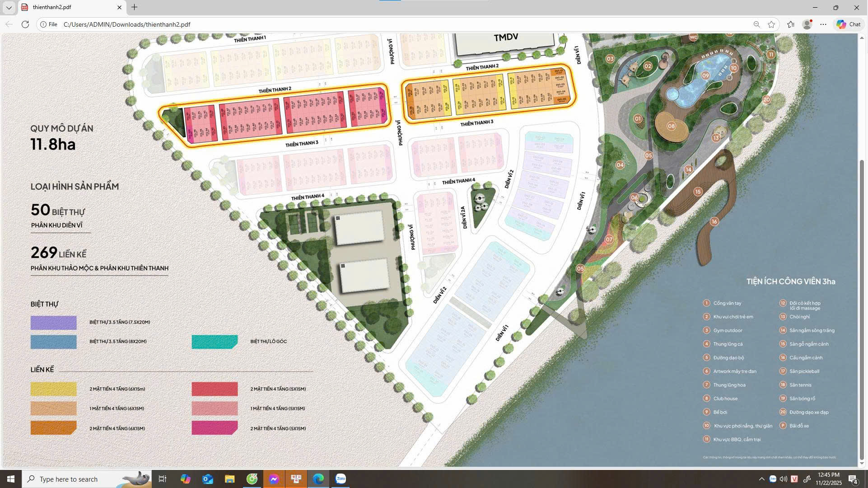Click the browser back arrow

[9, 24]
